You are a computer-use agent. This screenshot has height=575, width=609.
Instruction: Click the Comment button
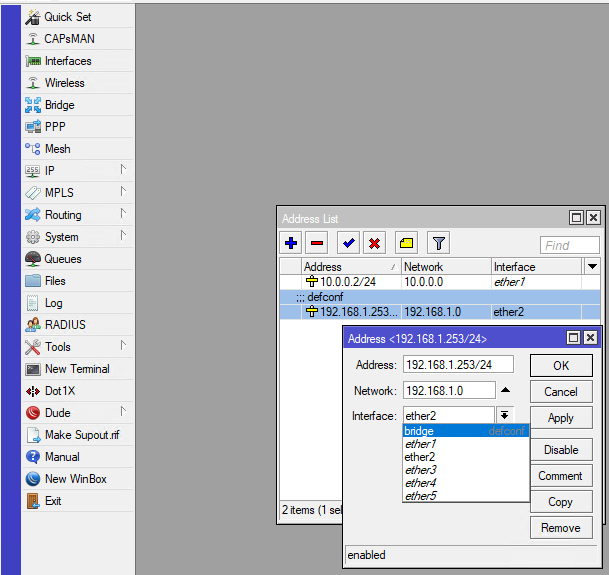coord(561,476)
